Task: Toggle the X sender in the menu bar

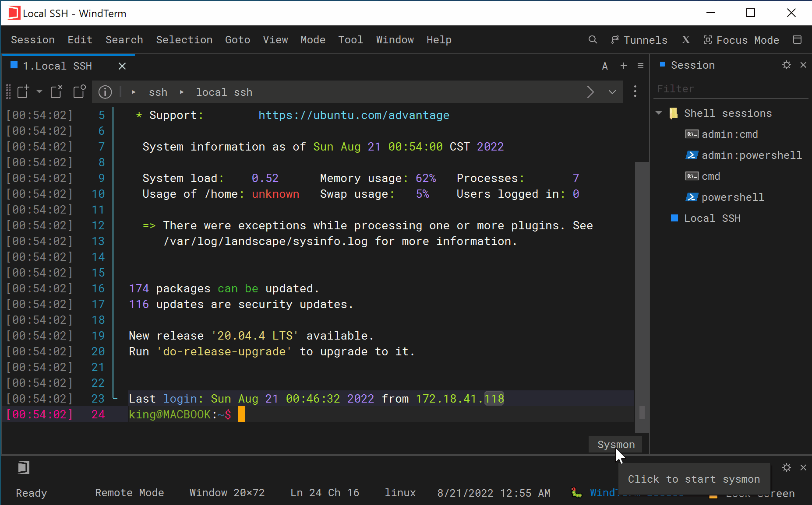Action: click(685, 40)
